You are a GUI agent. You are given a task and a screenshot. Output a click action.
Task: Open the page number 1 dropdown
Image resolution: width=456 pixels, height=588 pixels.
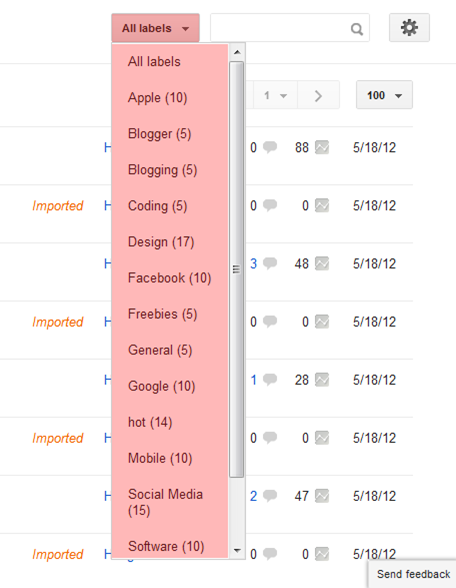click(x=275, y=96)
